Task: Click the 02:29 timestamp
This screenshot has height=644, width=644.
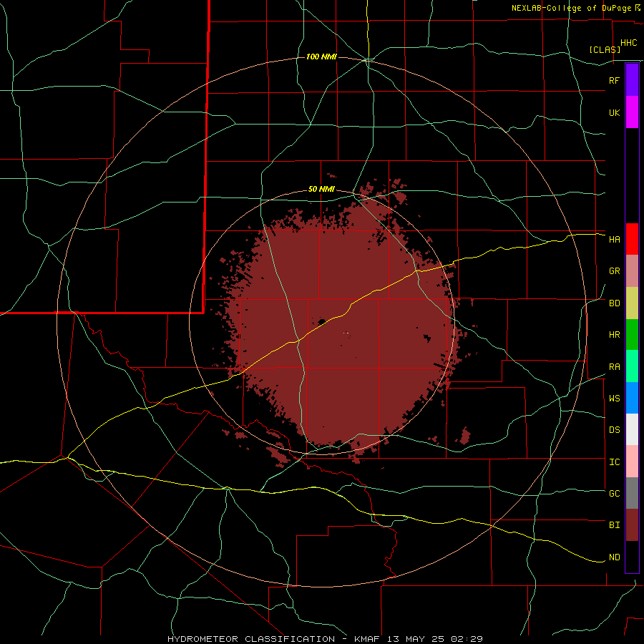Action: tap(469, 639)
